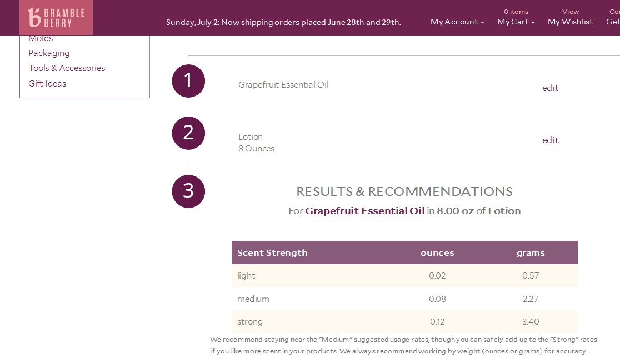Edit the Grapefruit Essential Oil selection
The width and height of the screenshot is (620, 364).
point(550,88)
